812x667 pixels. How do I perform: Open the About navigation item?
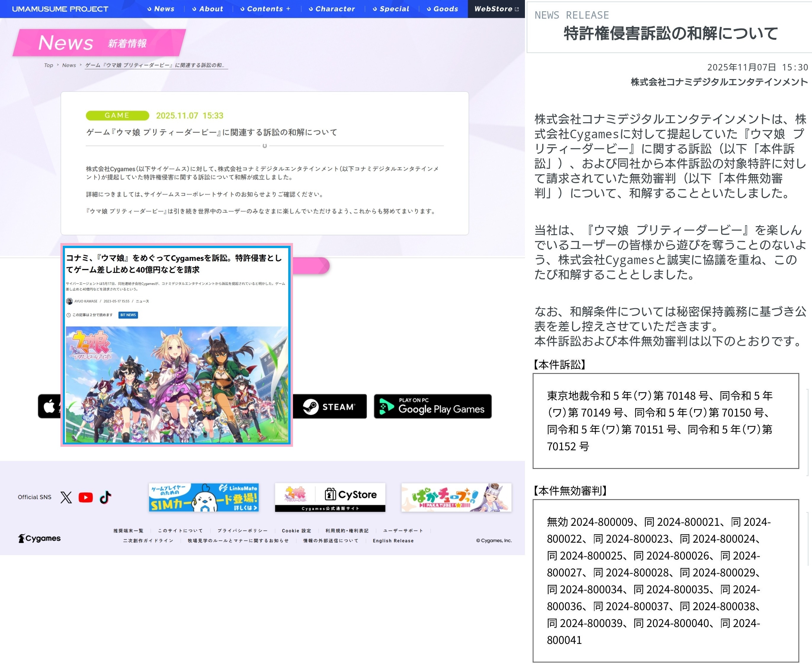[x=208, y=9]
